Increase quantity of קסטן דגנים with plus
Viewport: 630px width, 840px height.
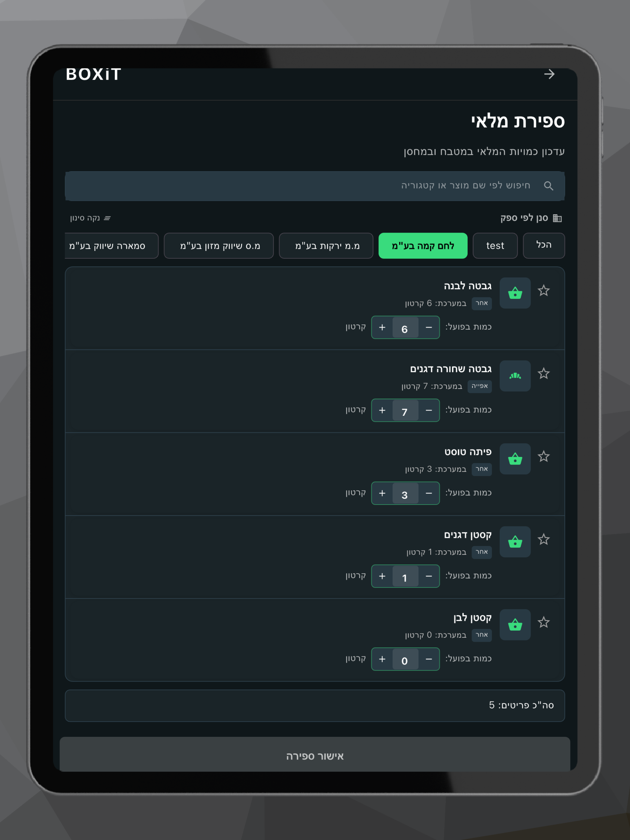[382, 576]
